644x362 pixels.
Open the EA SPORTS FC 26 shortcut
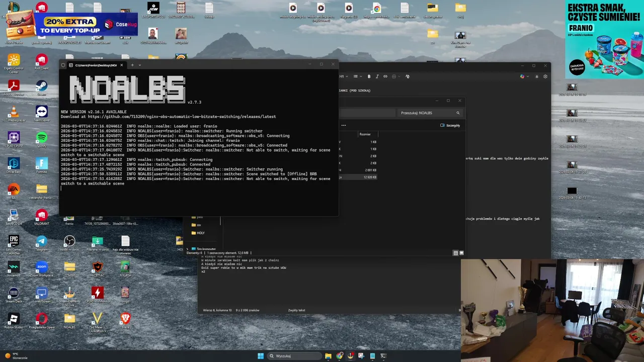[153, 11]
